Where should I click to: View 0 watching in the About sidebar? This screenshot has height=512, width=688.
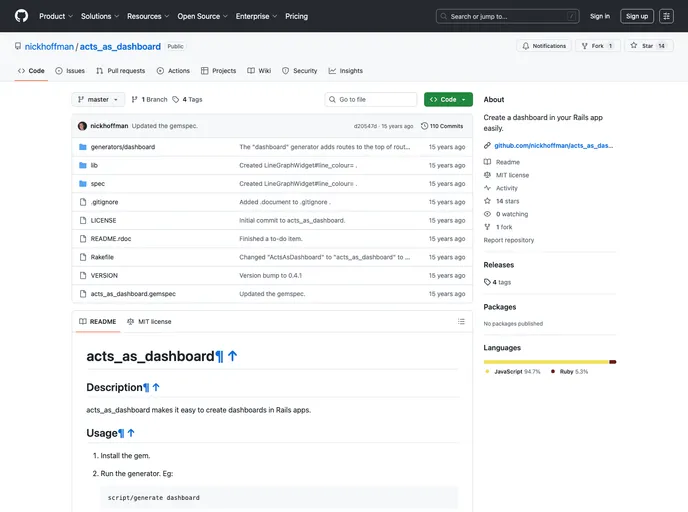tap(512, 215)
